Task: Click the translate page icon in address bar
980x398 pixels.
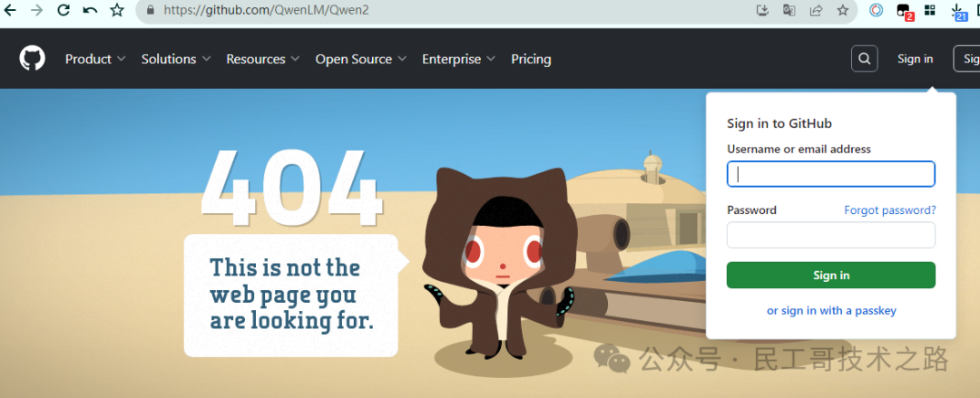Action: point(789,10)
